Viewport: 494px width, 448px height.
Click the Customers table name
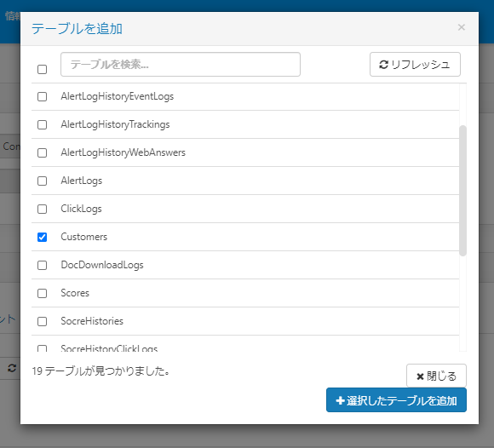point(84,237)
